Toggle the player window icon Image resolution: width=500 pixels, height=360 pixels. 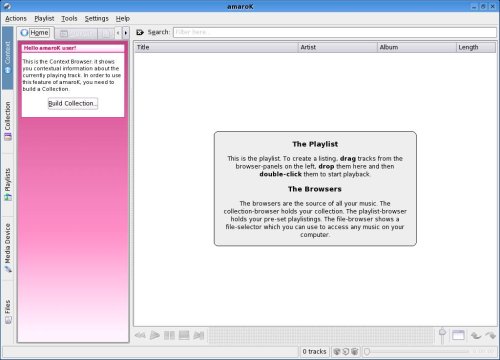coord(458,335)
